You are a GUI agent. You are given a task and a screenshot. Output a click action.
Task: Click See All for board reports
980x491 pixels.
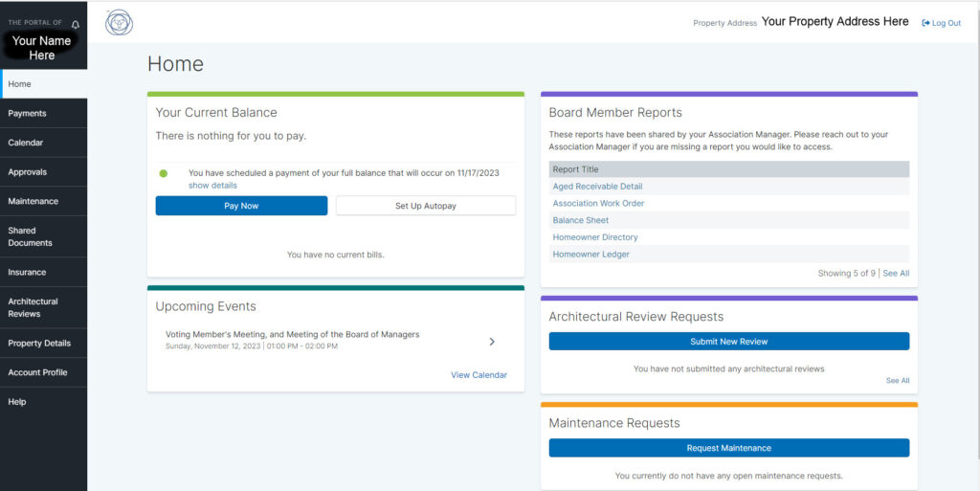(896, 273)
